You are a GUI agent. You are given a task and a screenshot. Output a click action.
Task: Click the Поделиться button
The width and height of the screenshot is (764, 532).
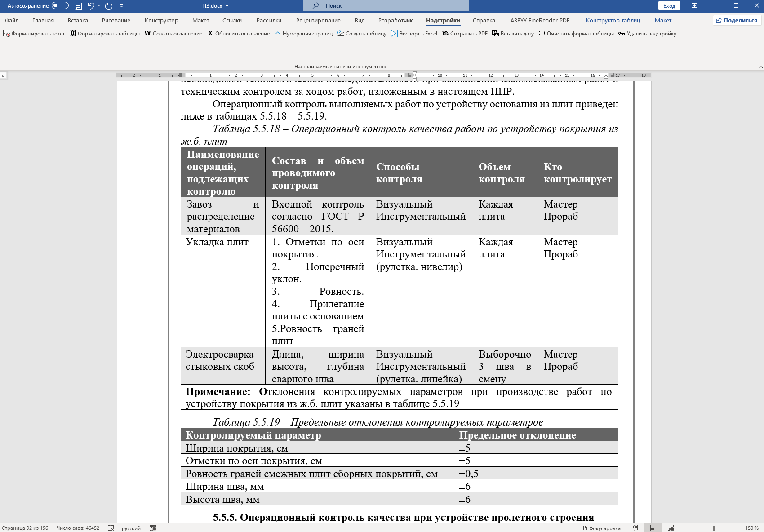tap(737, 20)
